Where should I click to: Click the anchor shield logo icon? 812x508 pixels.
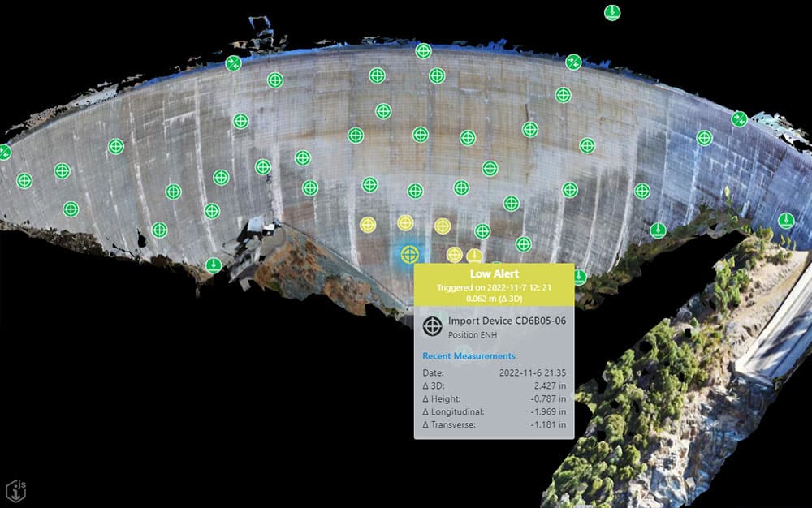click(17, 489)
